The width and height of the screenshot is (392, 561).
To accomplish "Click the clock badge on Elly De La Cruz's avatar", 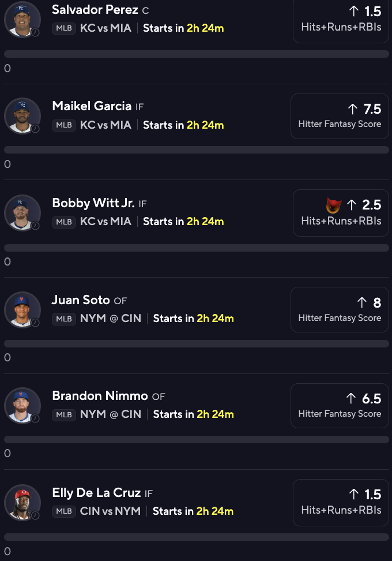I will pos(35,515).
